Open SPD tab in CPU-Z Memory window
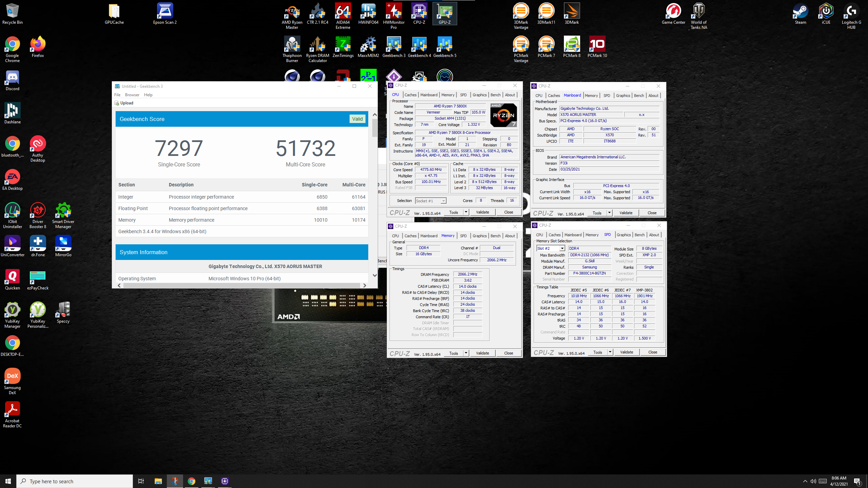This screenshot has height=488, width=868. pos(463,236)
